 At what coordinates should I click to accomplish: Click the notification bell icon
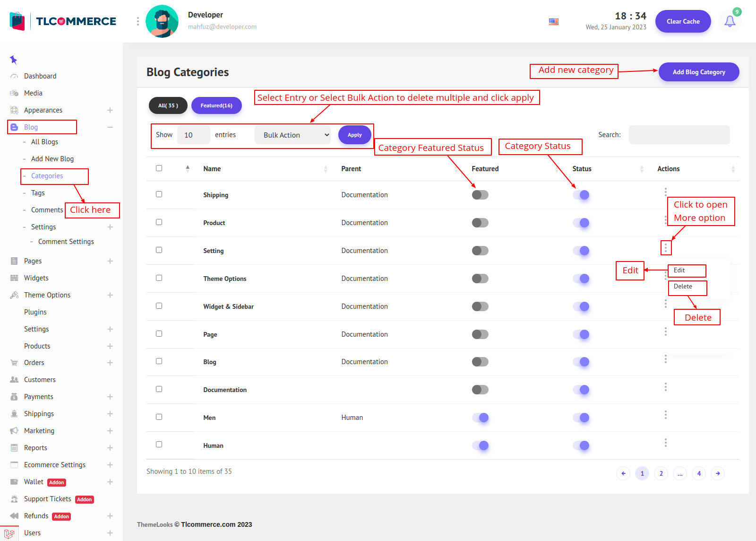click(x=730, y=21)
